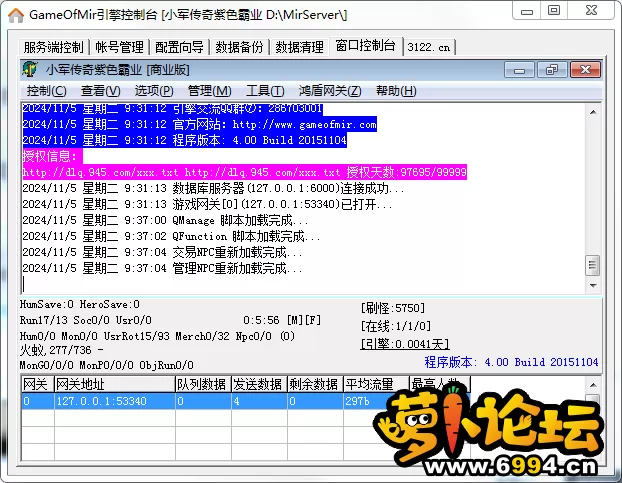
Task: Click the 授权信息 label line
Action: pyautogui.click(x=52, y=156)
